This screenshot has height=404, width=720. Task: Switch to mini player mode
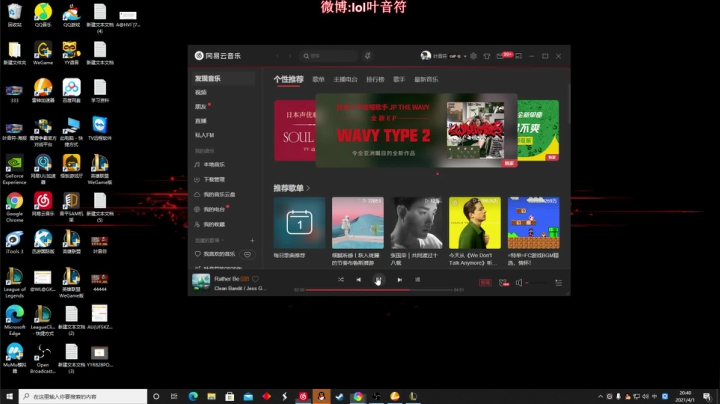[x=518, y=56]
